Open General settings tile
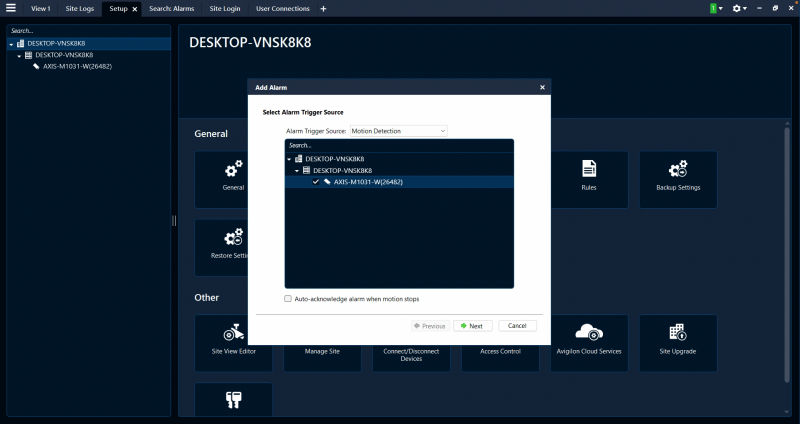 221,179
